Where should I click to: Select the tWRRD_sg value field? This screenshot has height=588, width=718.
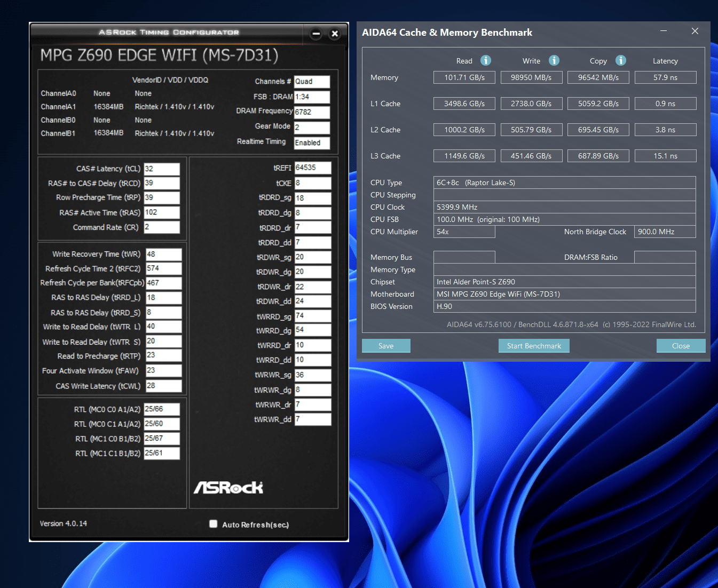pyautogui.click(x=313, y=316)
